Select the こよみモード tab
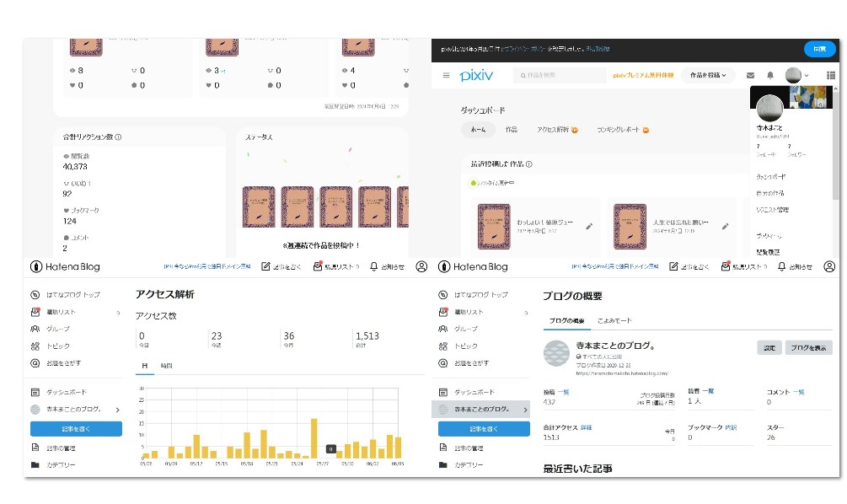Viewport: 847px width, 504px height. point(614,321)
